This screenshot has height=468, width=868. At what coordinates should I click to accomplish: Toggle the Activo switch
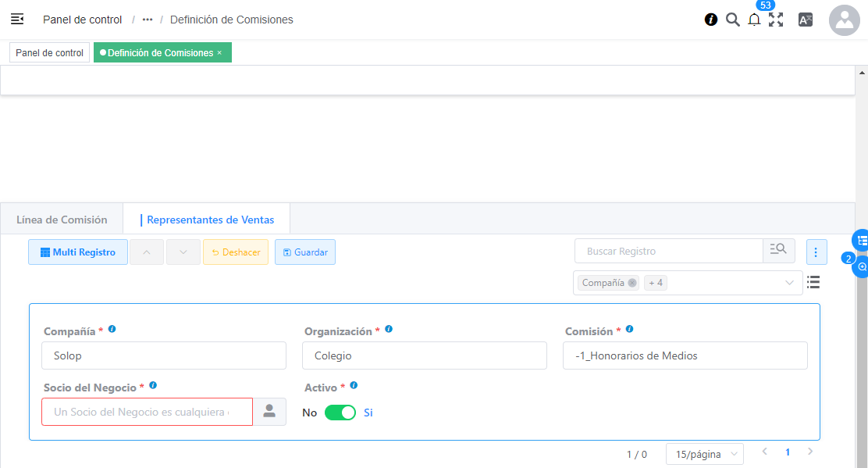click(x=340, y=413)
